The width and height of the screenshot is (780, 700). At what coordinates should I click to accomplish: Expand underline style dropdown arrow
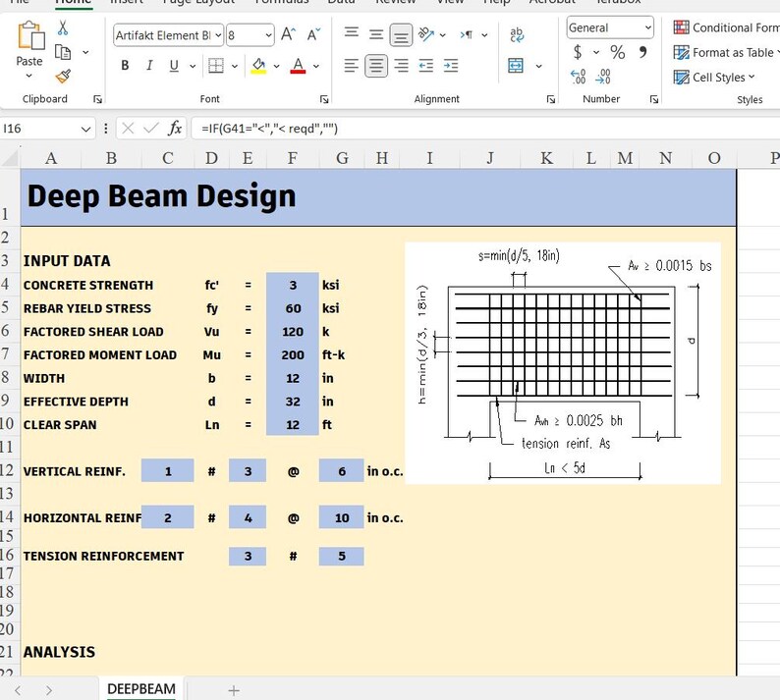tap(193, 66)
